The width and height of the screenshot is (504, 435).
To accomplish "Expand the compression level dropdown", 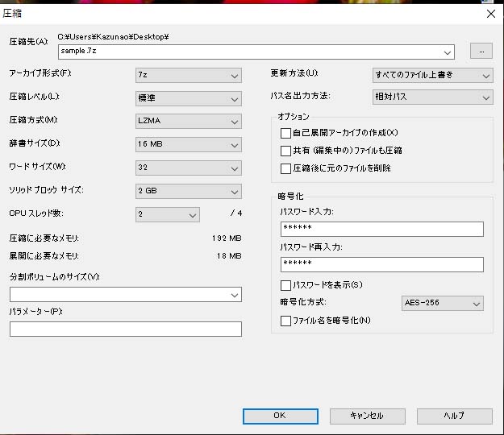I will (189, 99).
